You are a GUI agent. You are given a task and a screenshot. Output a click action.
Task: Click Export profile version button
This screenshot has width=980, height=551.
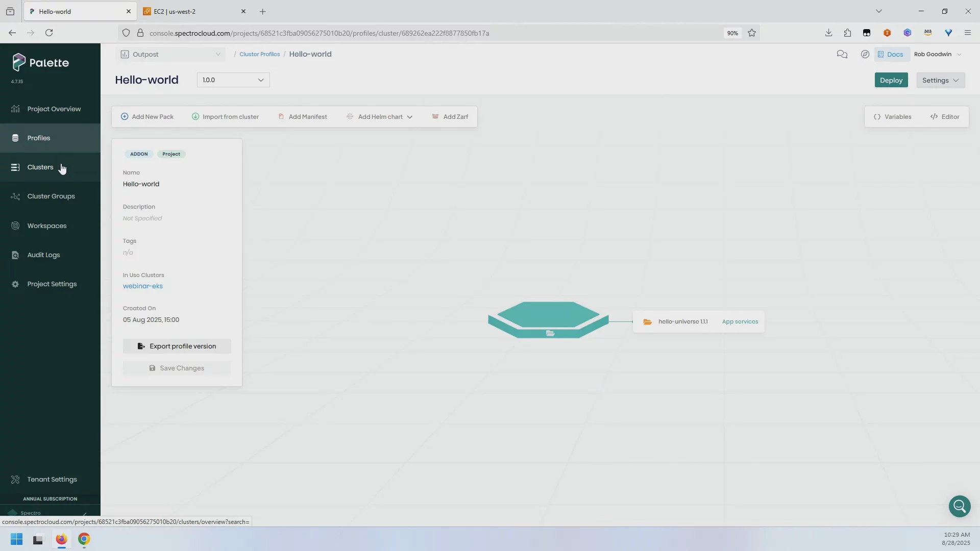point(177,346)
